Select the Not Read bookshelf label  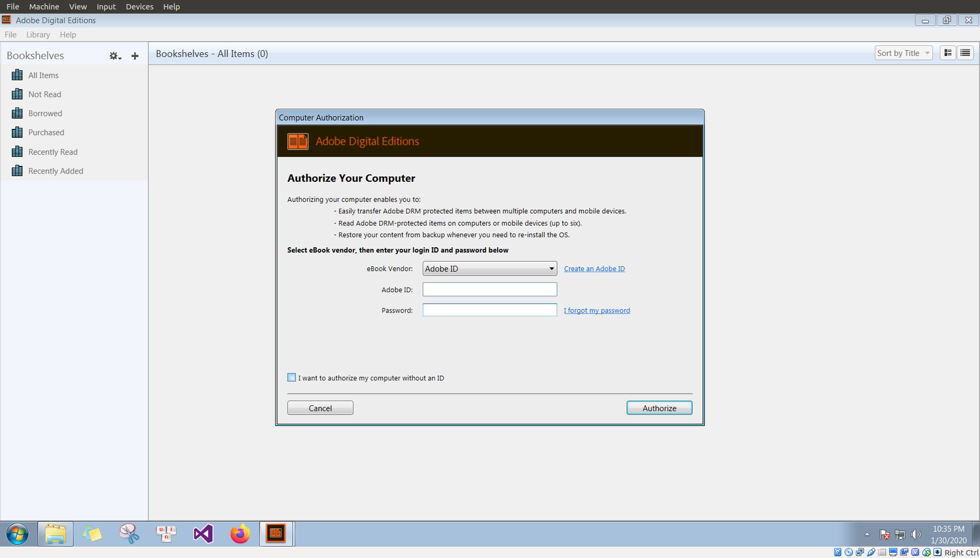[45, 94]
